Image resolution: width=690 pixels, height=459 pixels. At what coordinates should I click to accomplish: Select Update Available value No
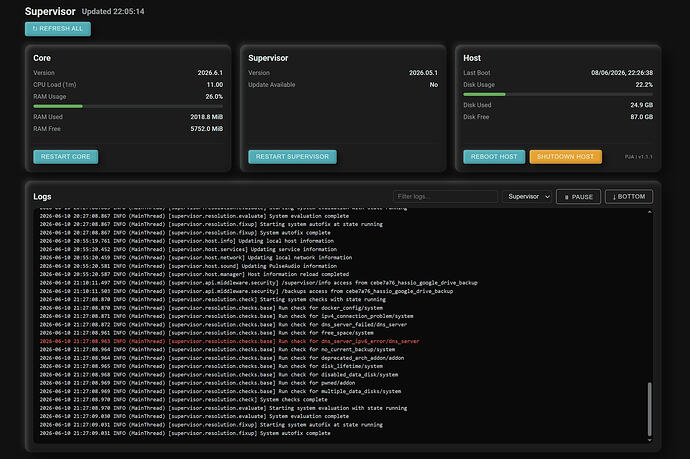(x=434, y=84)
